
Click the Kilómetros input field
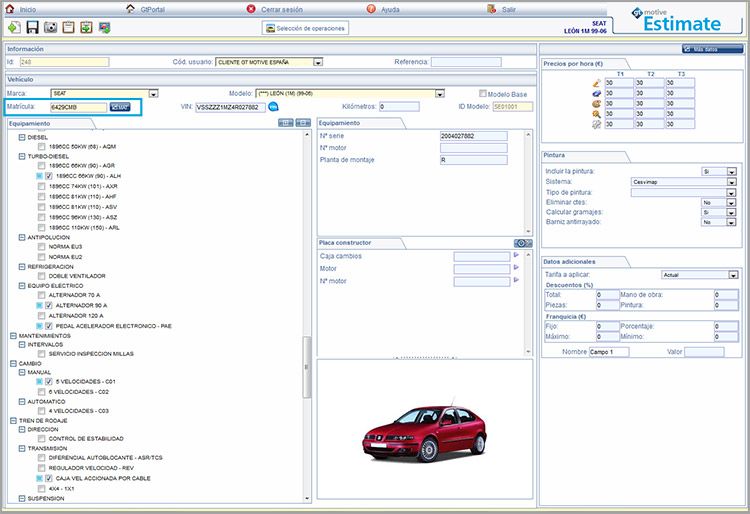pos(399,107)
